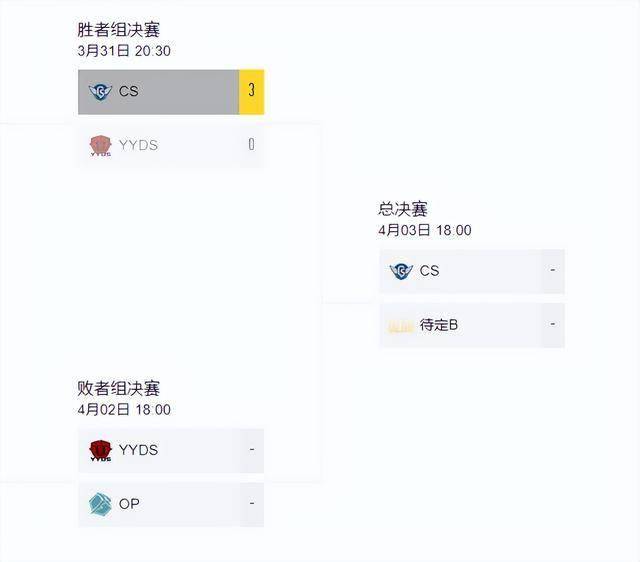Select the YYDS team name in 胜者组决赛

coord(138,145)
